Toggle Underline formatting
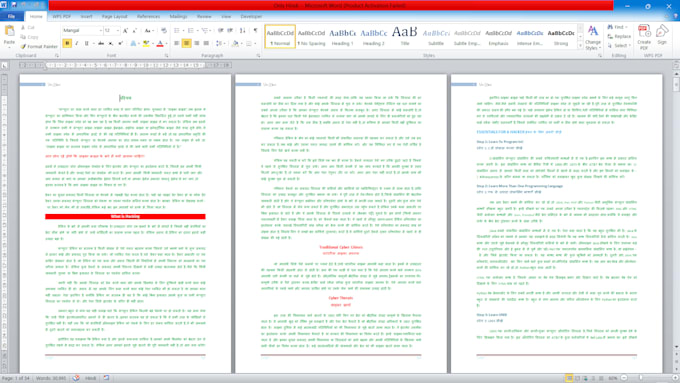Image resolution: width=680 pixels, height=383 pixels. [x=86, y=43]
